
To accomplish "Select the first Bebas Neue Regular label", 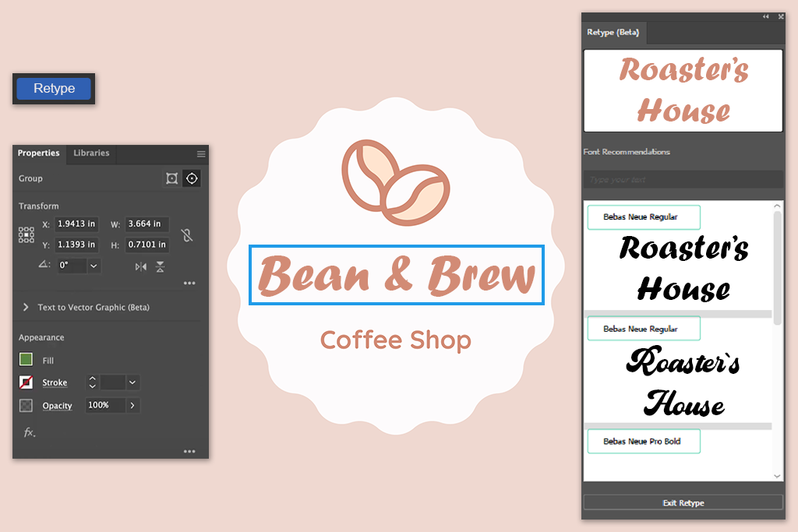I will 644,217.
